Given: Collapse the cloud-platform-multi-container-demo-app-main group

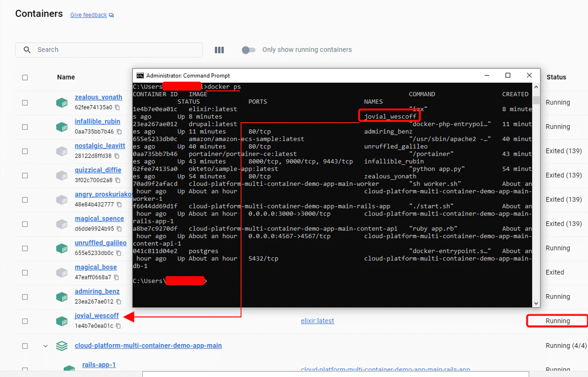Looking at the screenshot, I should pos(45,346).
